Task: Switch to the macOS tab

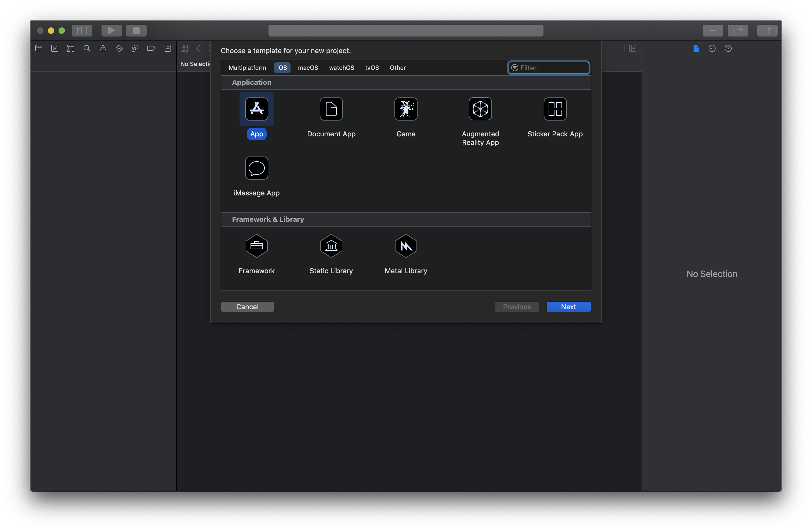Action: [308, 67]
